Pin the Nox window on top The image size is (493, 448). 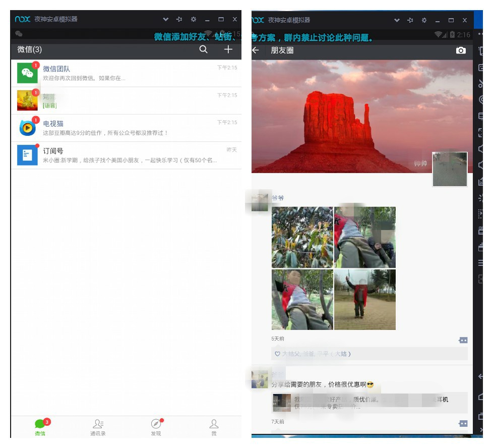pos(179,19)
